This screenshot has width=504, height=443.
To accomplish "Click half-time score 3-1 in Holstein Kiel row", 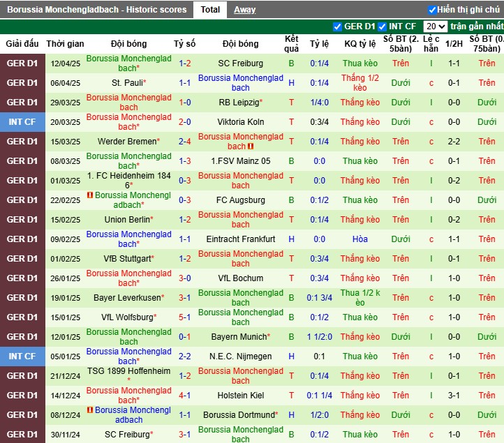I will point(454,396).
